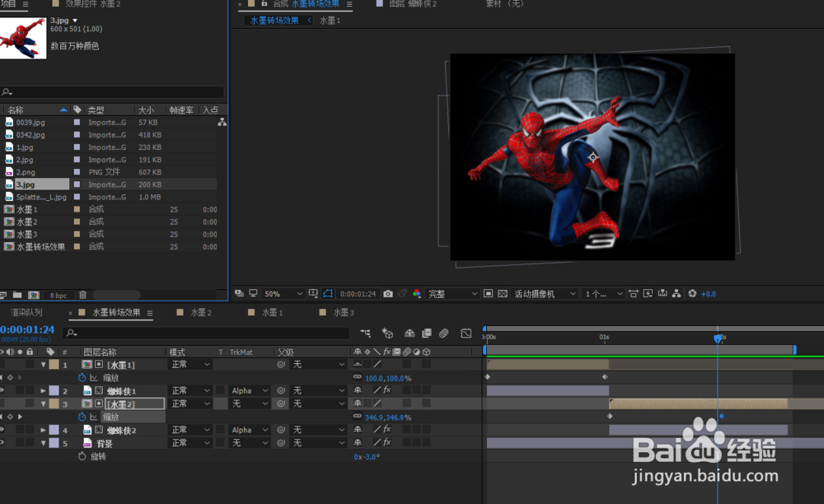Click the project flowchart icon beside 0039.jpg

(x=222, y=122)
